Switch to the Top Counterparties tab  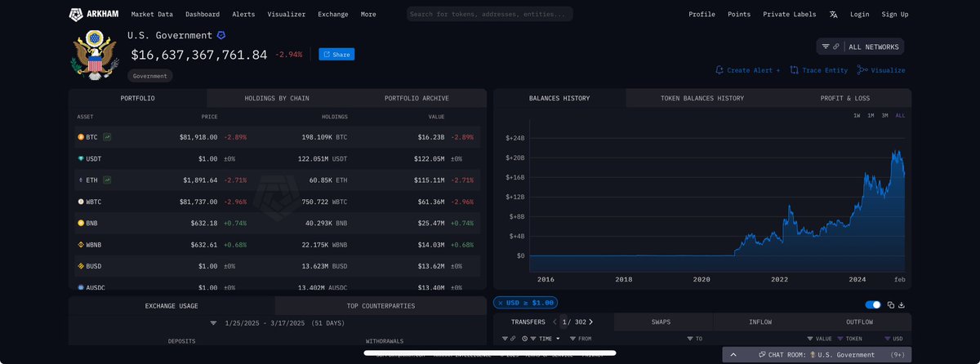381,306
